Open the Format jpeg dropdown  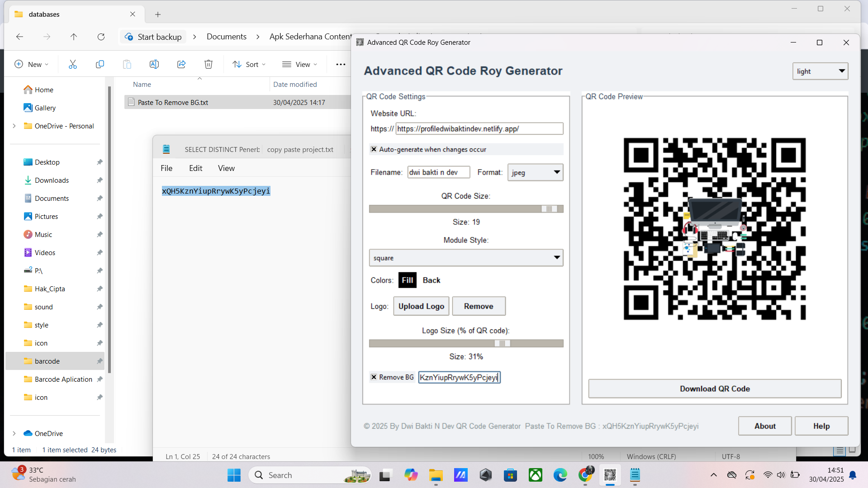[535, 172]
